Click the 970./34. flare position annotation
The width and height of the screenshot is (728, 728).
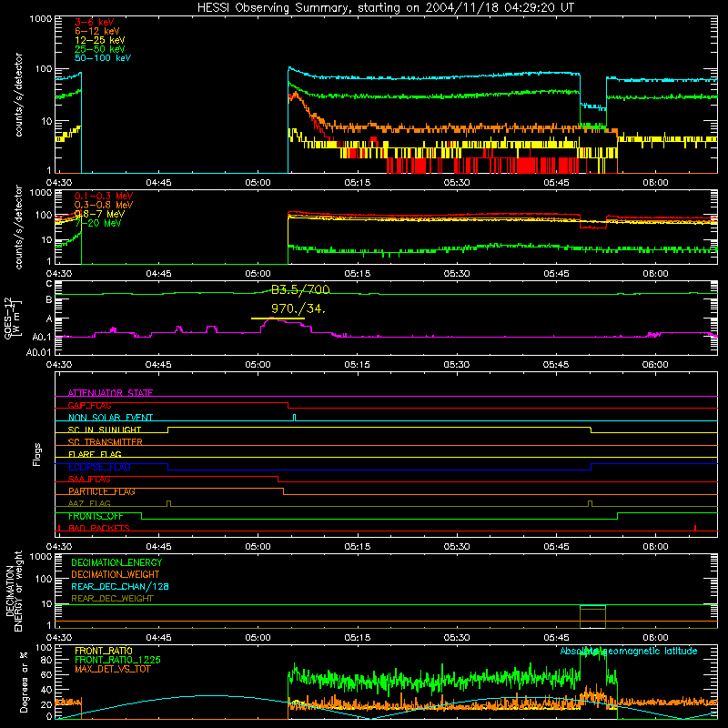click(x=298, y=308)
